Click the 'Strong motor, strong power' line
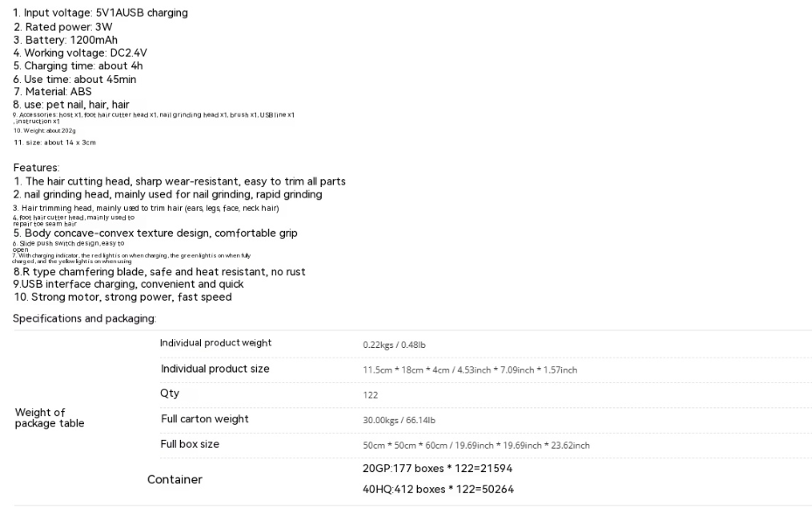The height and width of the screenshot is (508, 812). 122,297
